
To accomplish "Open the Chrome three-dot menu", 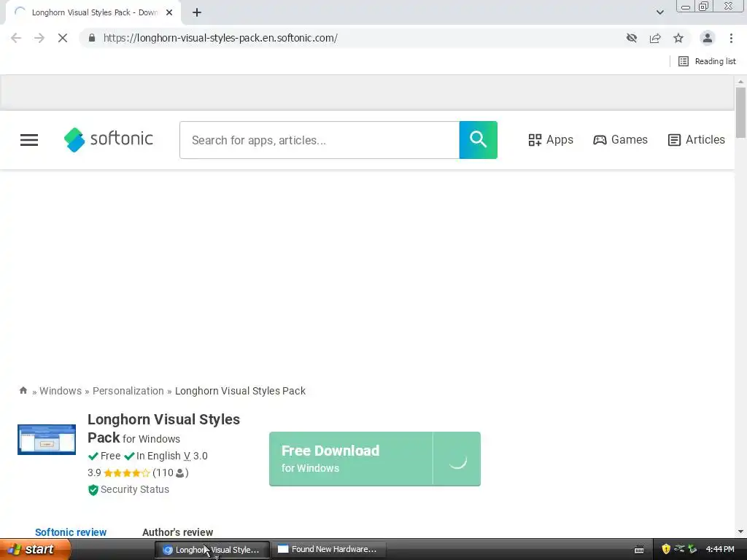I will click(x=731, y=38).
